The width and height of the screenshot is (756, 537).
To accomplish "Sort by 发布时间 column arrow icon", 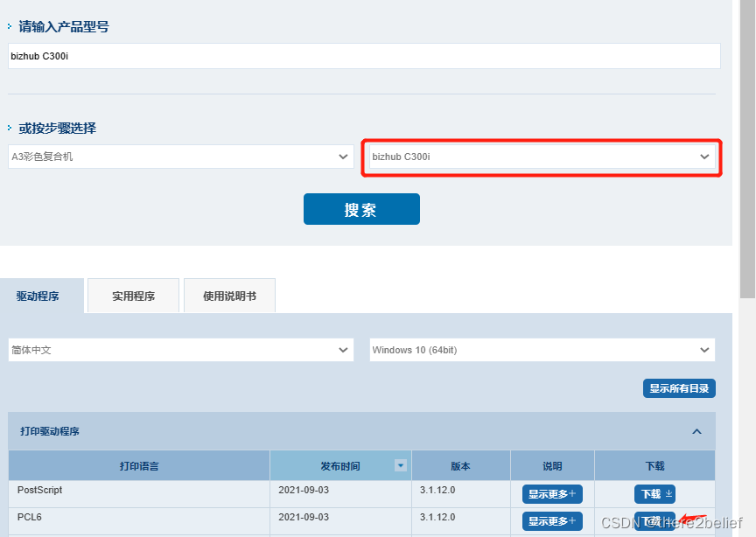I will tap(401, 465).
